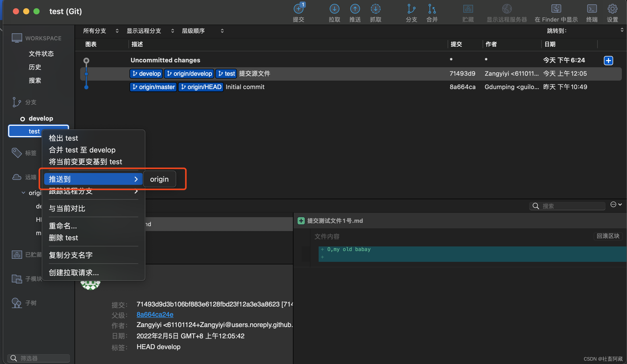Open parent commit link 8a664ca24e

[155, 314]
